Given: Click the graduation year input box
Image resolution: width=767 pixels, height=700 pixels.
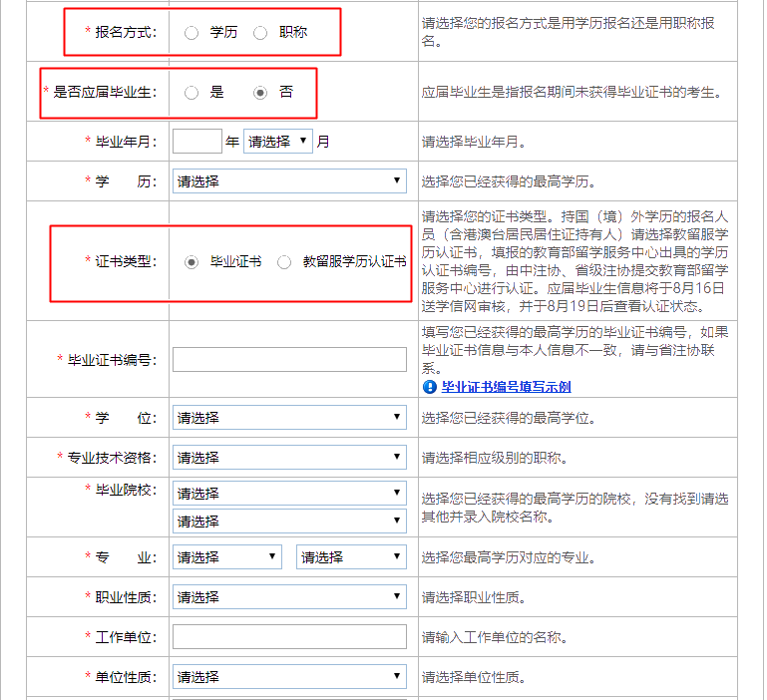Looking at the screenshot, I should (196, 141).
